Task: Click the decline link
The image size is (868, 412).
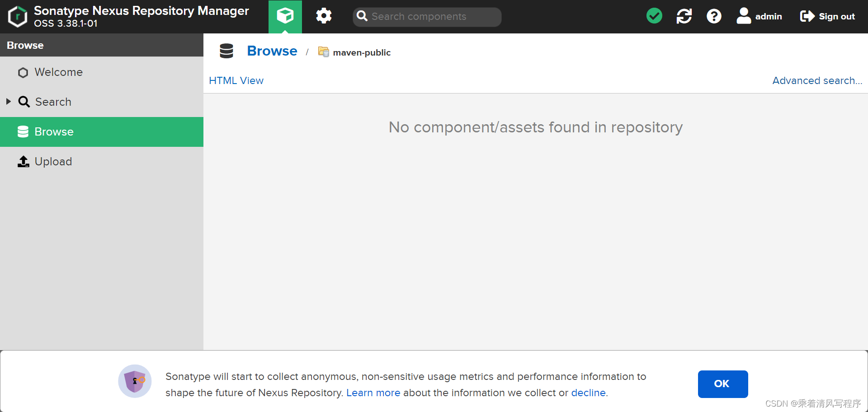Action: (x=588, y=393)
